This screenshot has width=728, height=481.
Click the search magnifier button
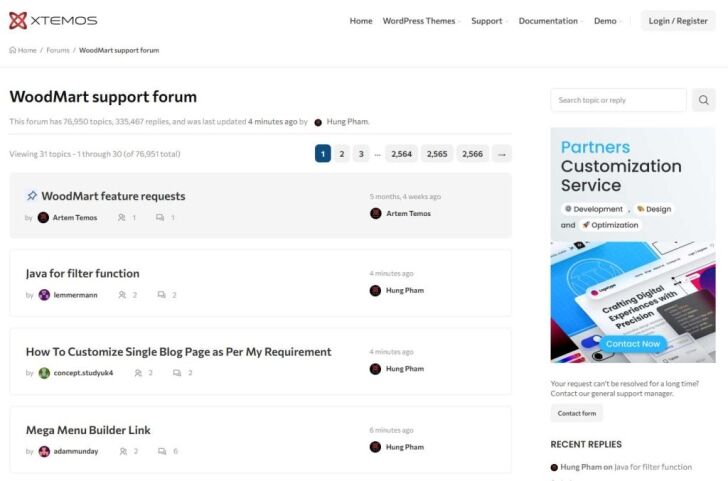pos(703,100)
